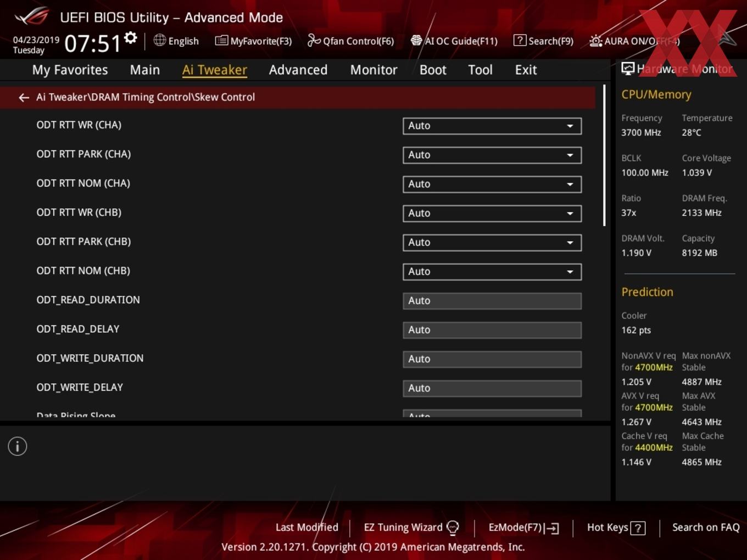747x560 pixels.
Task: Click the CPU/Memory heading
Action: coord(656,94)
